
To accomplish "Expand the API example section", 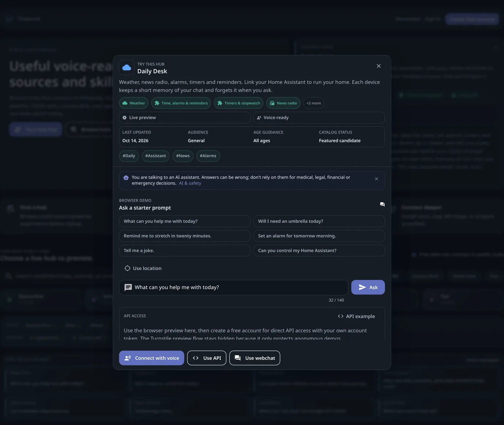I will click(356, 316).
